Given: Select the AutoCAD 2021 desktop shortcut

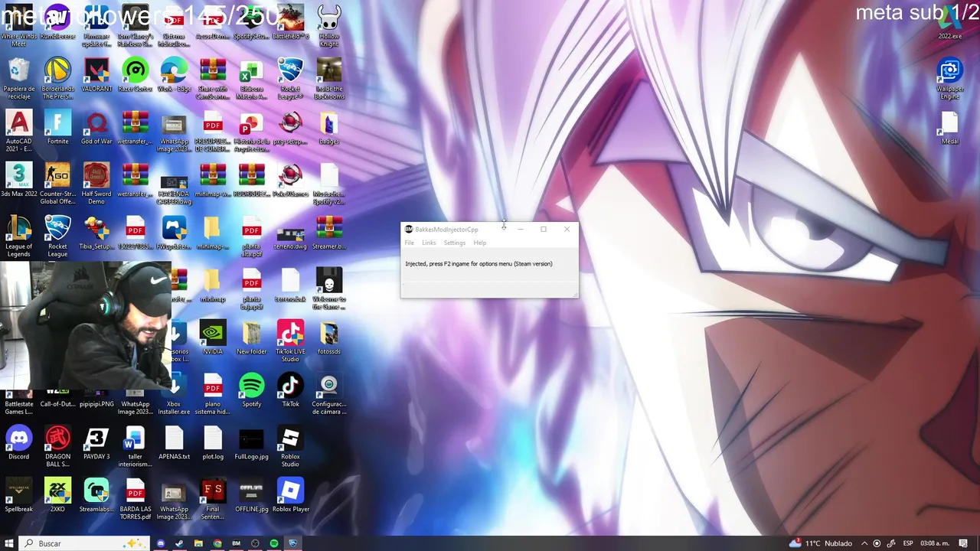Looking at the screenshot, I should 19,131.
